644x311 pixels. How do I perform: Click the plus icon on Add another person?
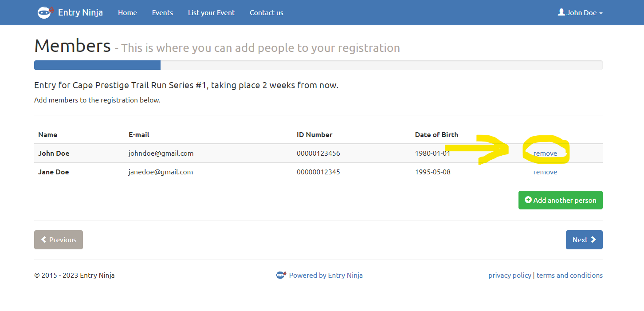[x=528, y=200]
